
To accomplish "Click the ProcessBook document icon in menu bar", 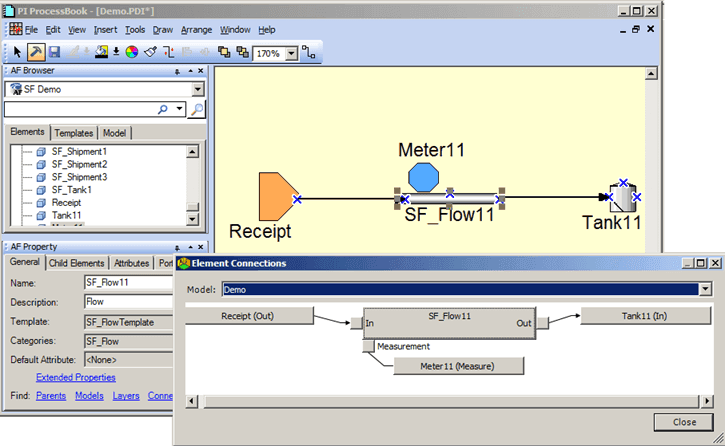I will coord(15,29).
